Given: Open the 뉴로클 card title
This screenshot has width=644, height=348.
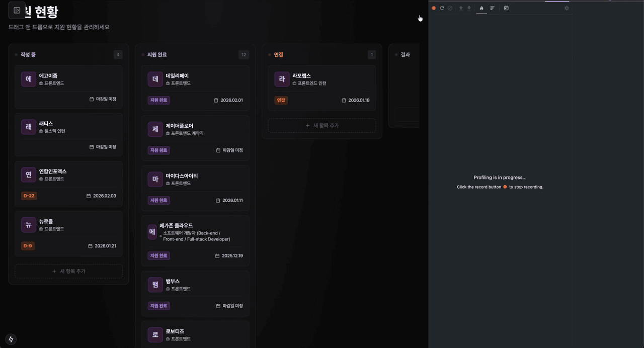Looking at the screenshot, I should (46, 221).
